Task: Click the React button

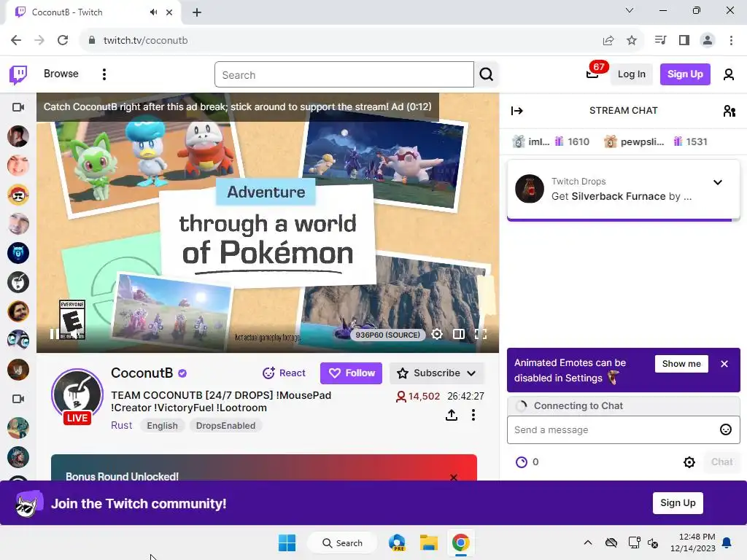Action: pyautogui.click(x=284, y=373)
